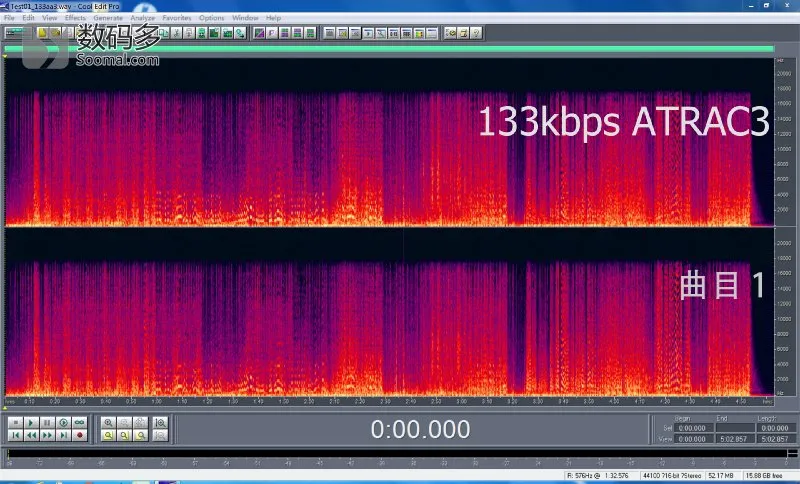Open the Edit menu

coord(28,17)
